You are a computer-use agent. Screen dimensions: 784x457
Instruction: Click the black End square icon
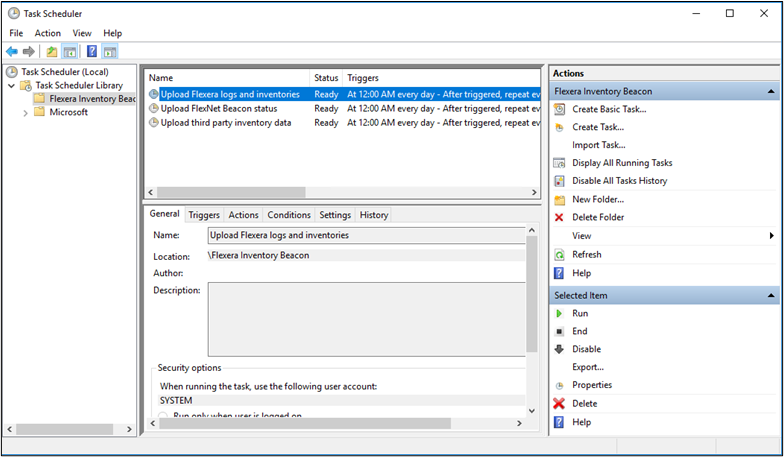(560, 332)
